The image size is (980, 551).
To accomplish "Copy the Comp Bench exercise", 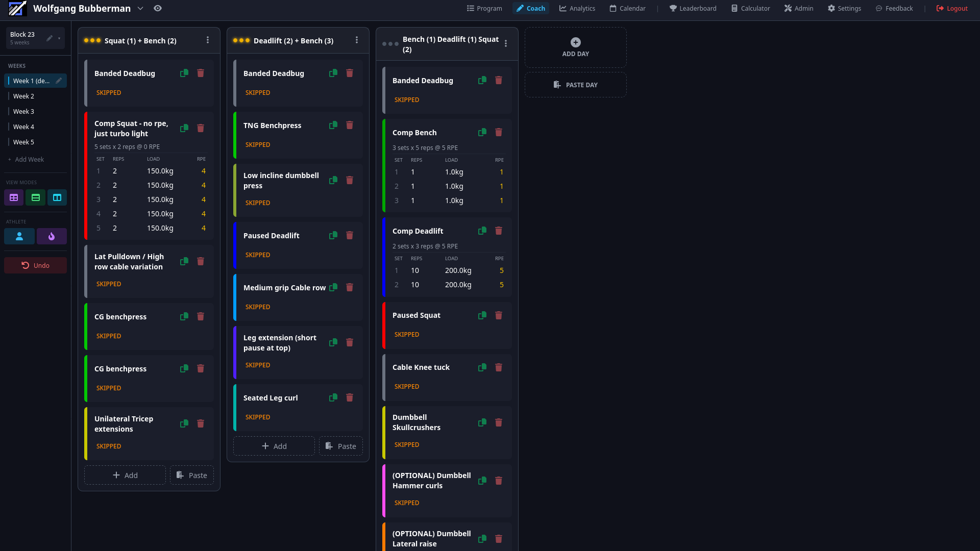I will [482, 132].
